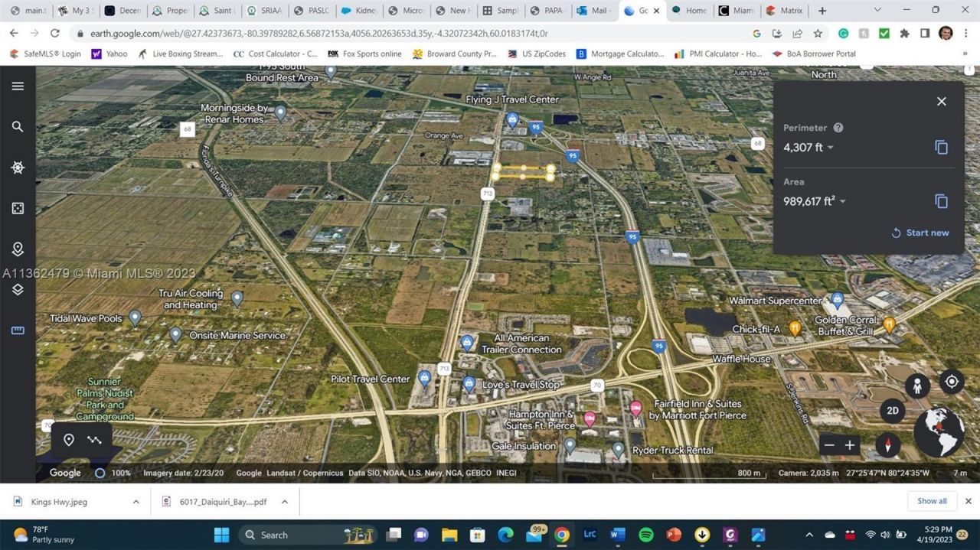Select the Measure tool in the sidebar

(x=18, y=330)
